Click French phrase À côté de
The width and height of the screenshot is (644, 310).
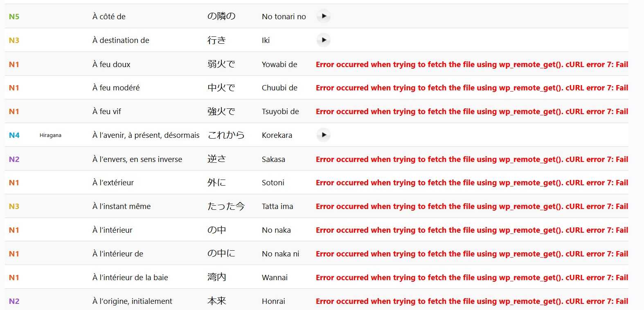(109, 17)
